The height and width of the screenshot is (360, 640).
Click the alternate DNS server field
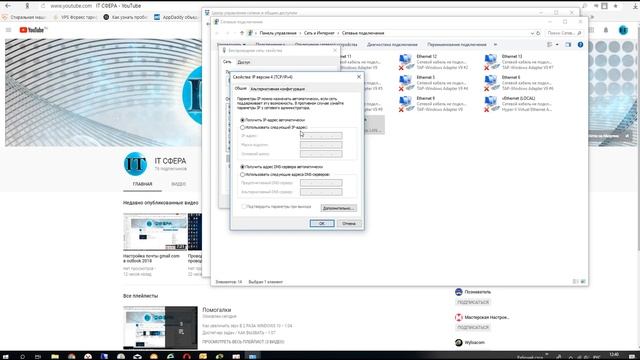(x=321, y=192)
